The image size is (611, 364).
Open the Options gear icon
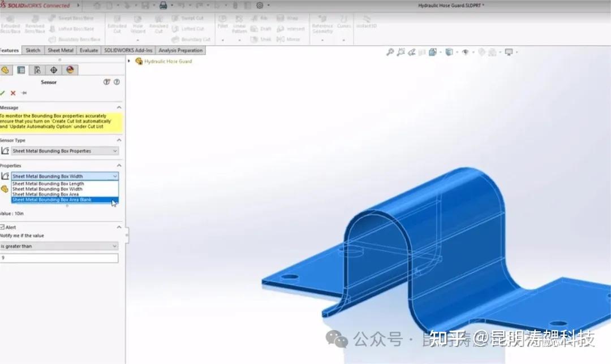(260, 6)
